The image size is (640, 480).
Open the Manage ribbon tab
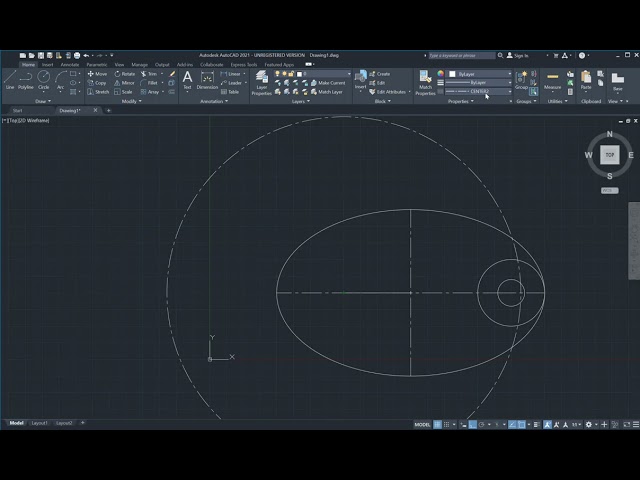click(x=140, y=64)
